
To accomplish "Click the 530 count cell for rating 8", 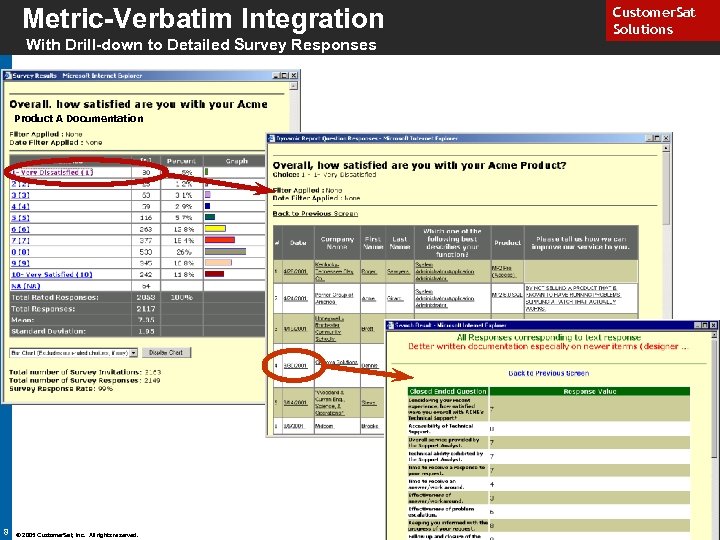I will [x=146, y=252].
